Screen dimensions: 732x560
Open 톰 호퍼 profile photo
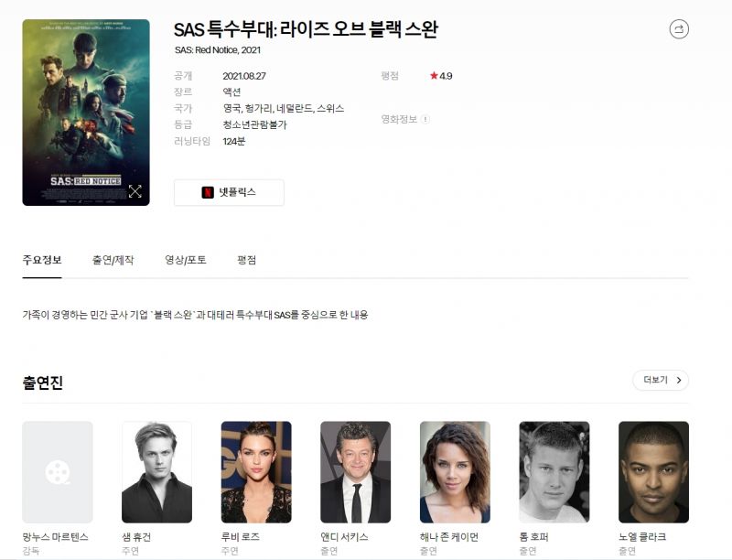coord(554,472)
